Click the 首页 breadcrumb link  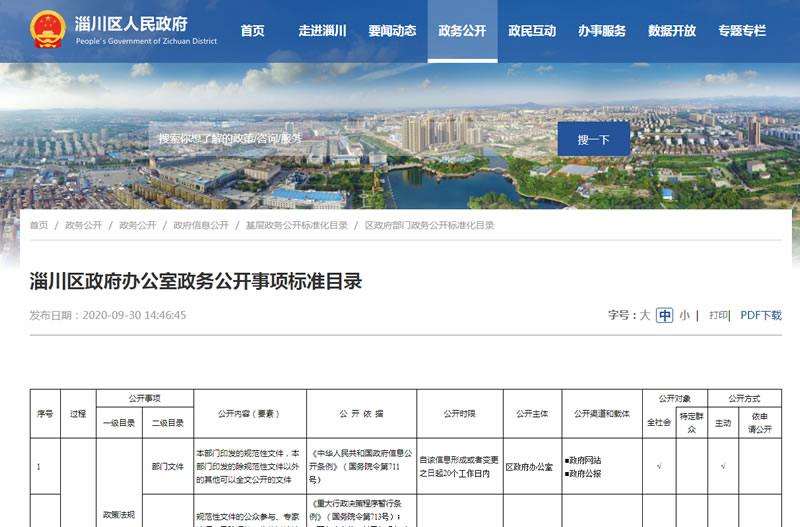[x=39, y=226]
